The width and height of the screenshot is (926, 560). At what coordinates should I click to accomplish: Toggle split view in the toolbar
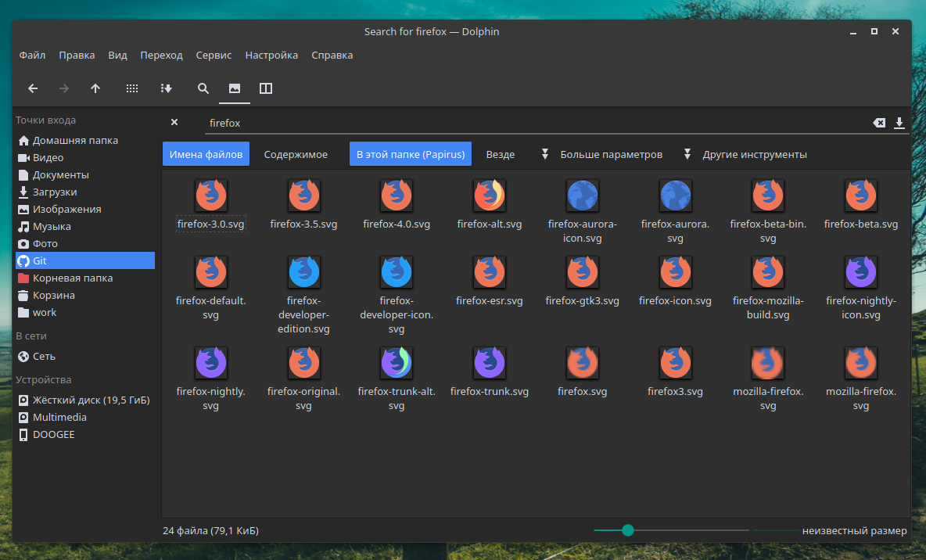tap(266, 88)
